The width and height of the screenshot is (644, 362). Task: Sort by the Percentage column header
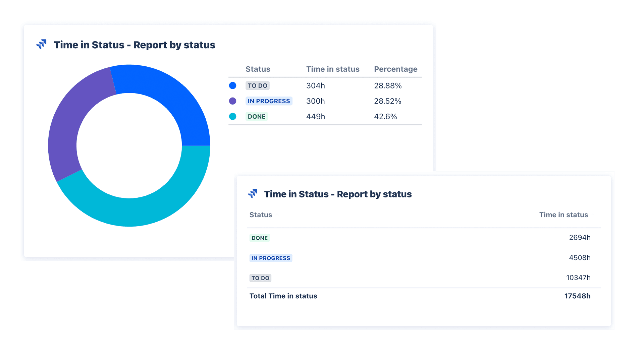click(x=396, y=69)
